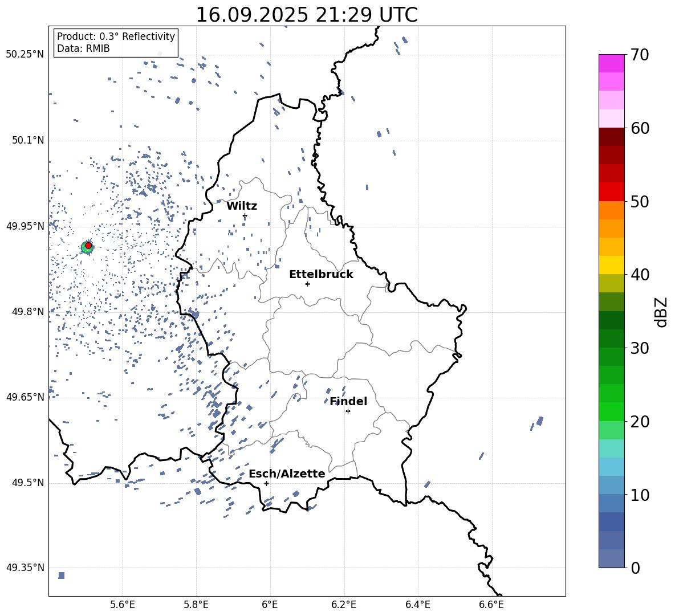The image size is (675, 616).
Task: Click the latitude label '49.65°N'
Action: pyautogui.click(x=25, y=397)
